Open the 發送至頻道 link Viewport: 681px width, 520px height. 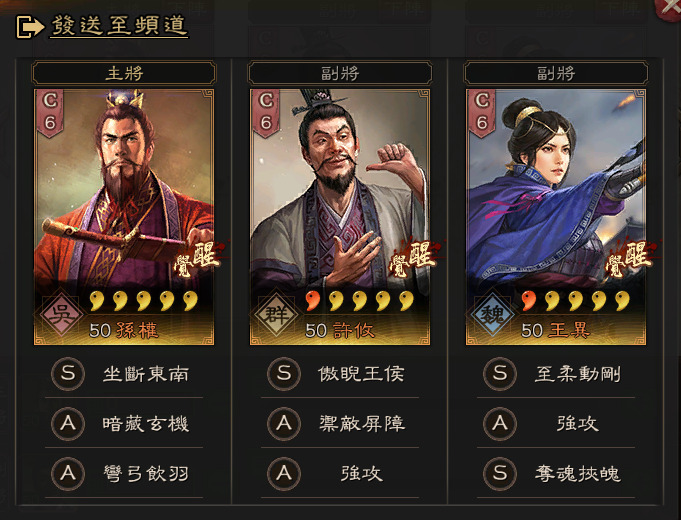119,26
